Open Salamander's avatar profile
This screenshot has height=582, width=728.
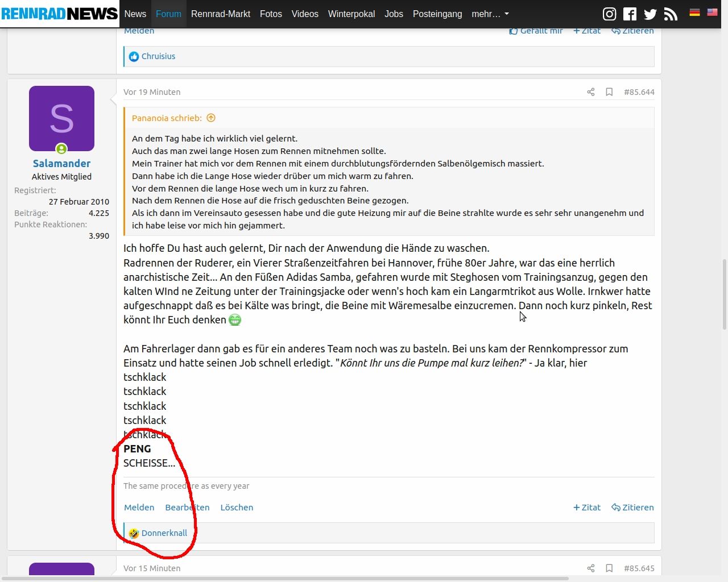61,118
